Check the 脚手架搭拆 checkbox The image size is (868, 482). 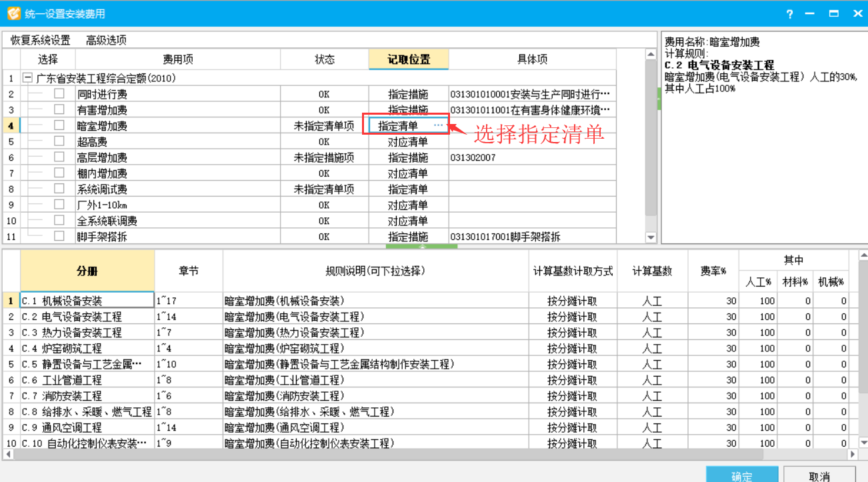tap(59, 236)
